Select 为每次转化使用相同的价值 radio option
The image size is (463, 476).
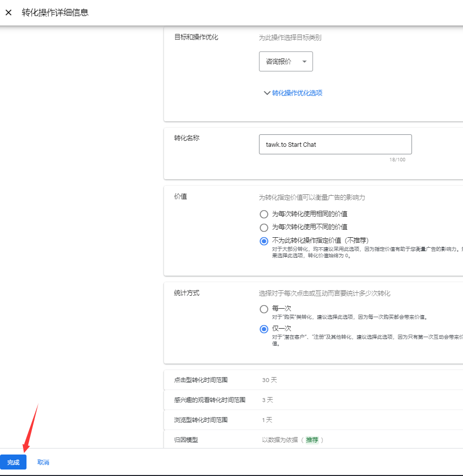click(x=264, y=214)
